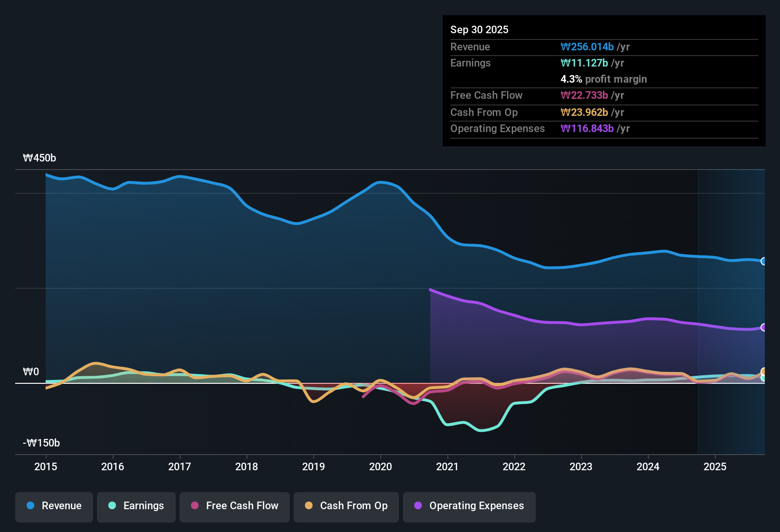Select the 2025 year label on the axis

[x=715, y=467]
